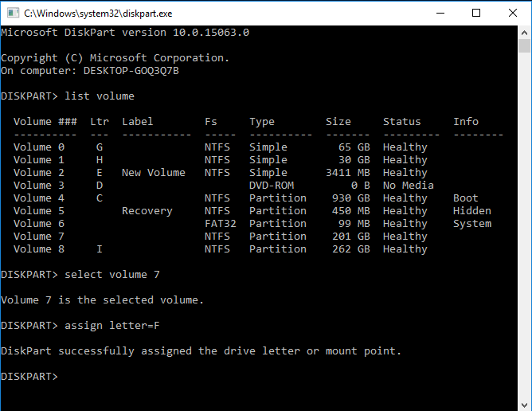Click the empty DISKPART> prompt at the bottom
The height and width of the screenshot is (411, 532).
pyautogui.click(x=30, y=376)
